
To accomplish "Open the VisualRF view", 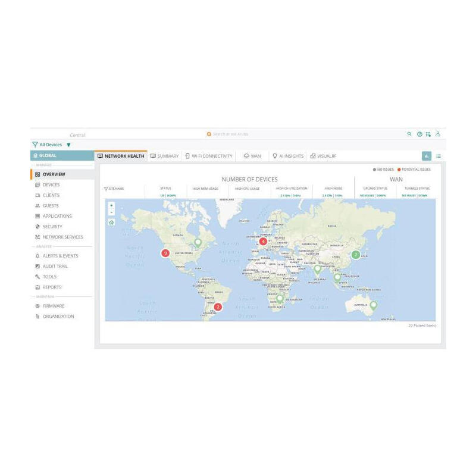I will pos(325,155).
